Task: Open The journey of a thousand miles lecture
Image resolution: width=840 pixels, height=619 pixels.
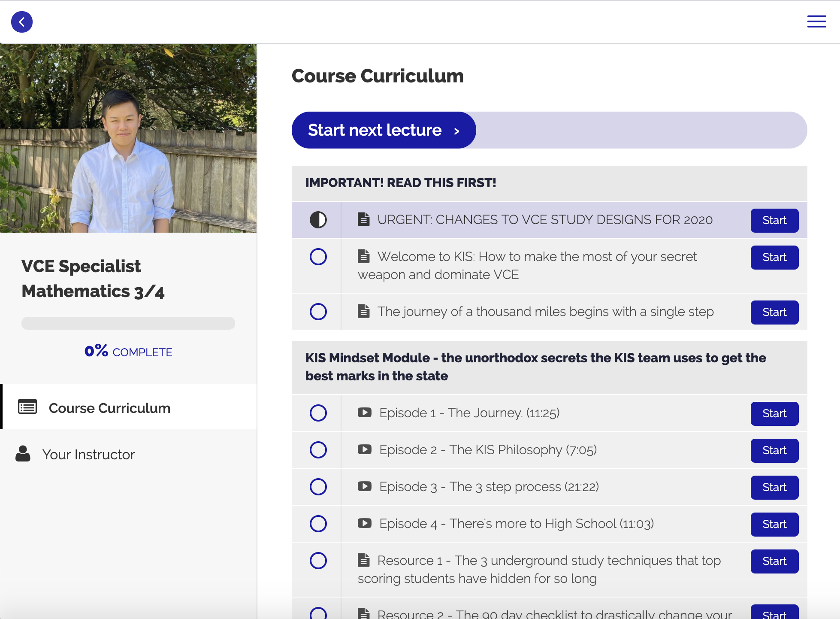Action: (x=545, y=312)
